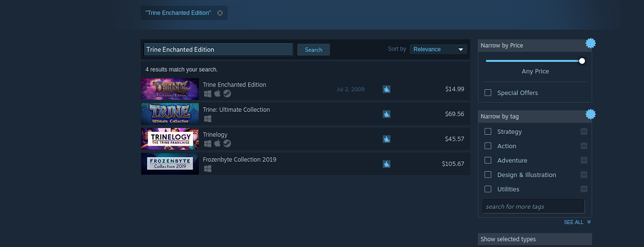Expand tag list with SEE ALL
This screenshot has height=247, width=644.
(x=577, y=222)
